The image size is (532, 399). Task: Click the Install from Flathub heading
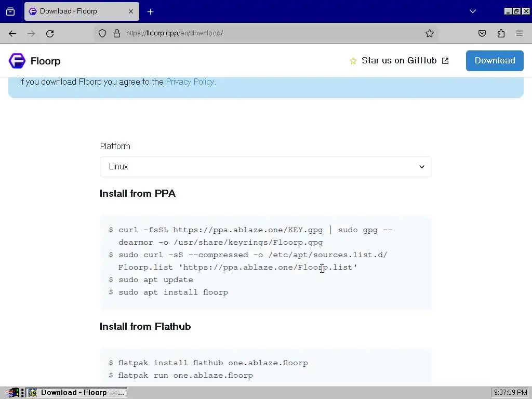145,326
